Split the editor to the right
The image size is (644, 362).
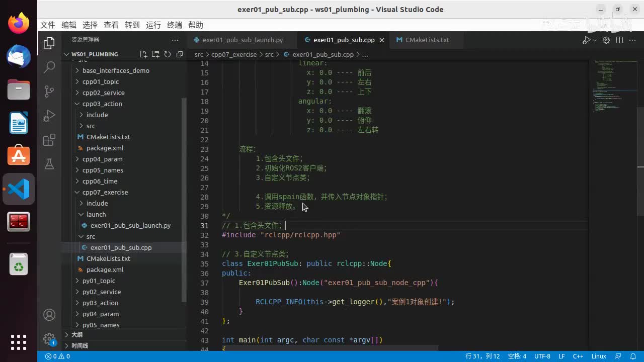[619, 40]
